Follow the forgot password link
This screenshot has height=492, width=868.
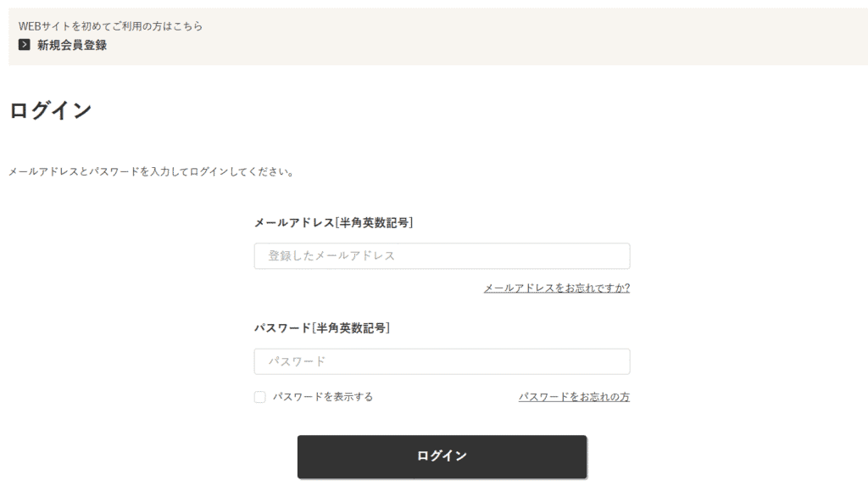[574, 397]
